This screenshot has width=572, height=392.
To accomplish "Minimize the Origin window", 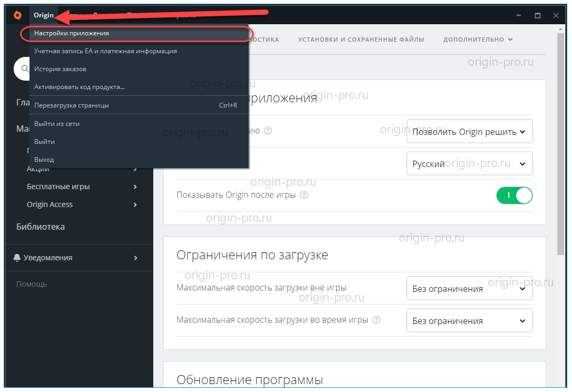I will pyautogui.click(x=519, y=16).
